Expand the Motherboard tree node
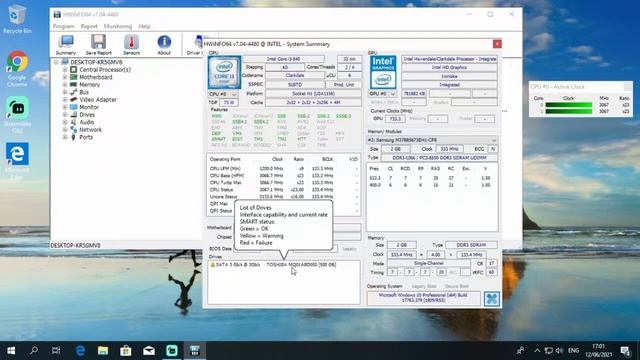 65,77
